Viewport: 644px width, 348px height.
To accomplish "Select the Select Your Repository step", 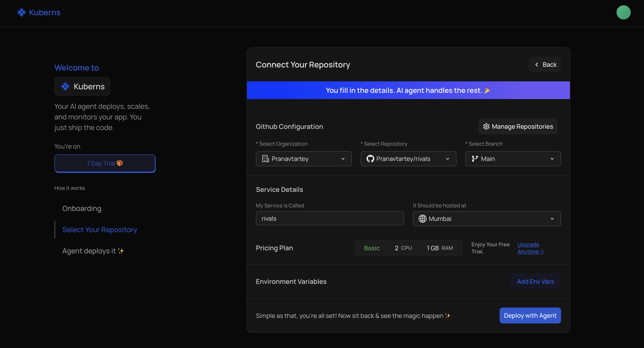I will click(x=100, y=229).
